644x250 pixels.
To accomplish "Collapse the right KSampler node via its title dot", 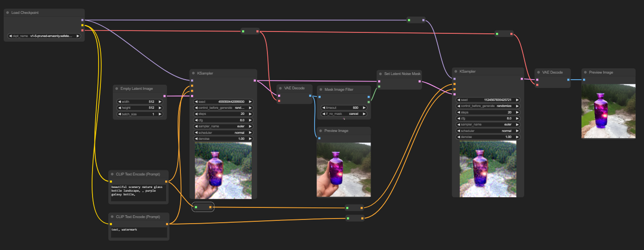I will [x=456, y=71].
